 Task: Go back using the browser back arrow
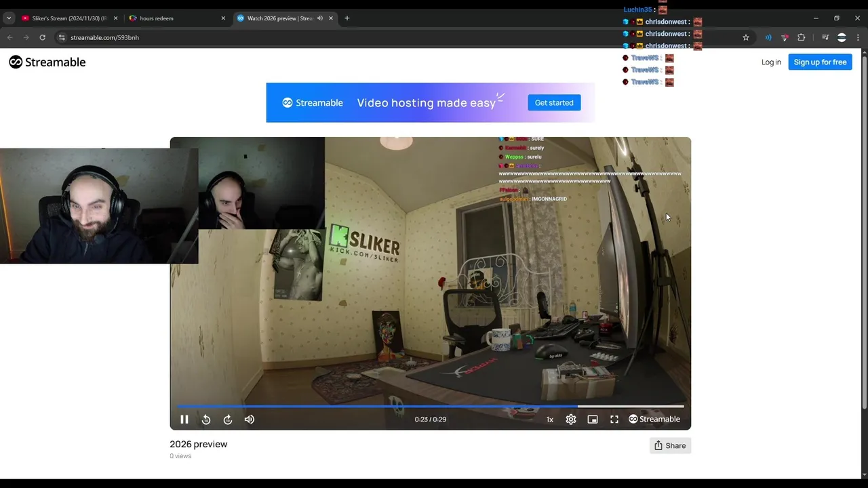[x=9, y=37]
